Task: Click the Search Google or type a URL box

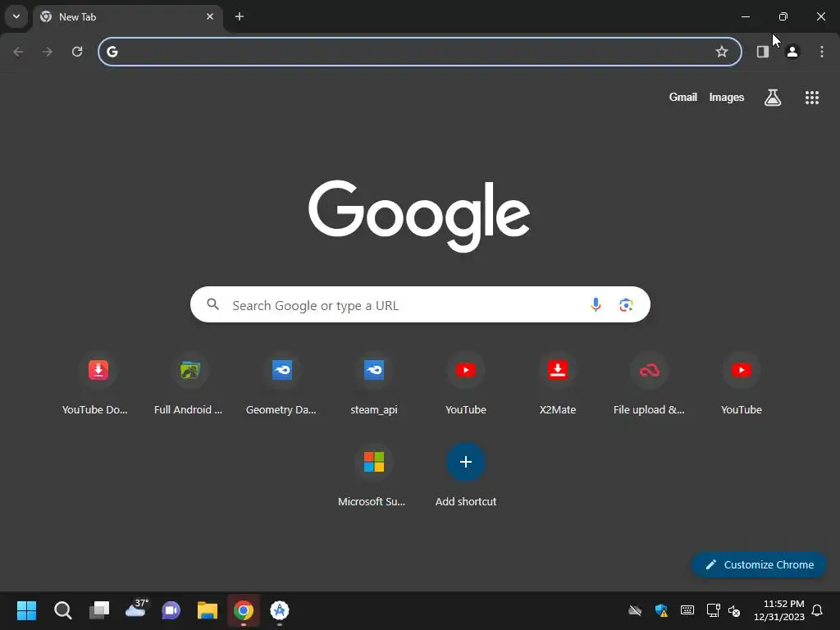Action: (x=420, y=304)
